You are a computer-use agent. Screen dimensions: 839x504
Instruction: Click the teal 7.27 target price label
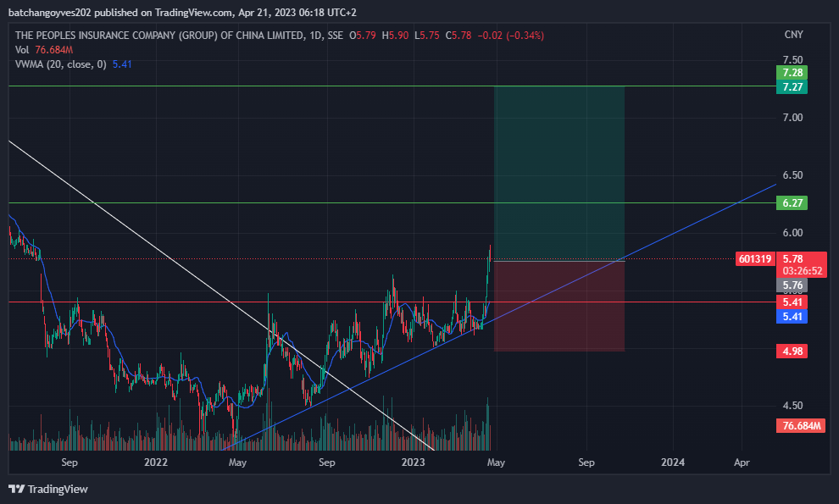click(792, 86)
